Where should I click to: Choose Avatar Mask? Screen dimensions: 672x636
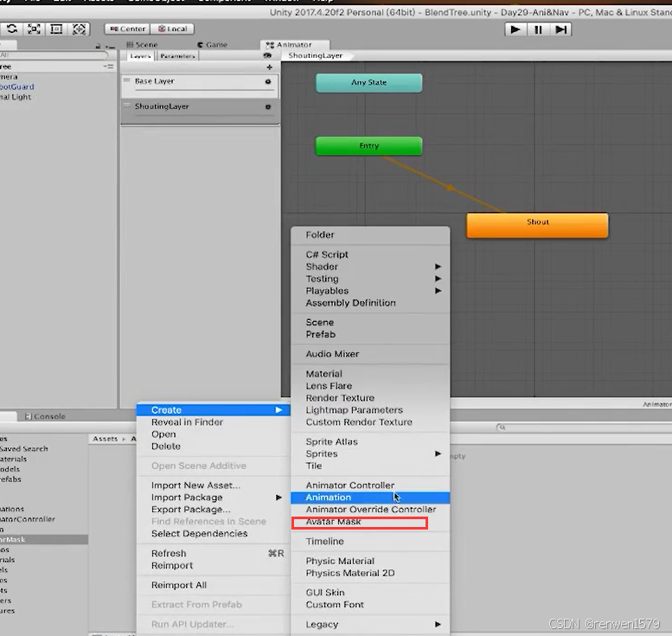[x=370, y=522]
